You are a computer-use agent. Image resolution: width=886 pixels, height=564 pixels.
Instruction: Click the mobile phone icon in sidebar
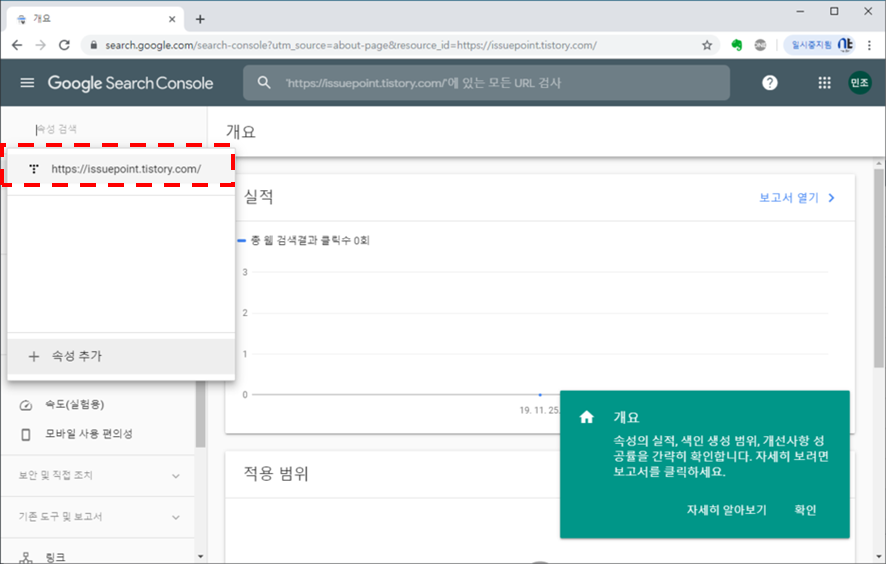[25, 435]
